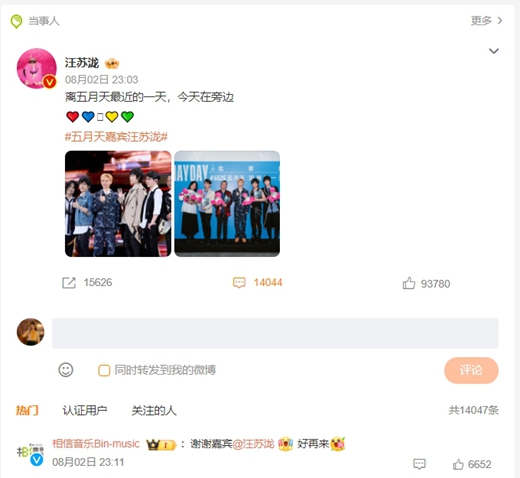The height and width of the screenshot is (478, 520).
Task: Open the emoji picker smiley icon
Action: click(x=66, y=370)
